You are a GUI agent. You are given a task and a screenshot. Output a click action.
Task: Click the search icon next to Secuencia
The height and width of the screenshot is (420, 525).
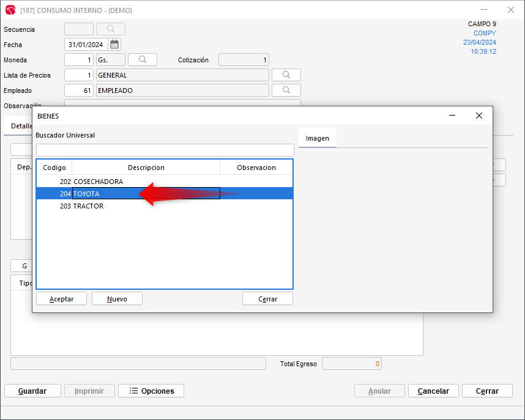coord(111,29)
